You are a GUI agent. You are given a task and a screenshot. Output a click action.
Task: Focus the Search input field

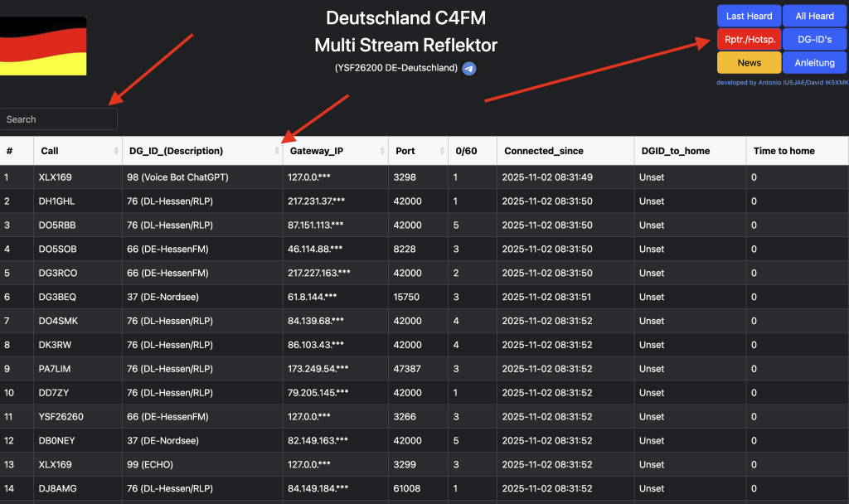tap(58, 119)
